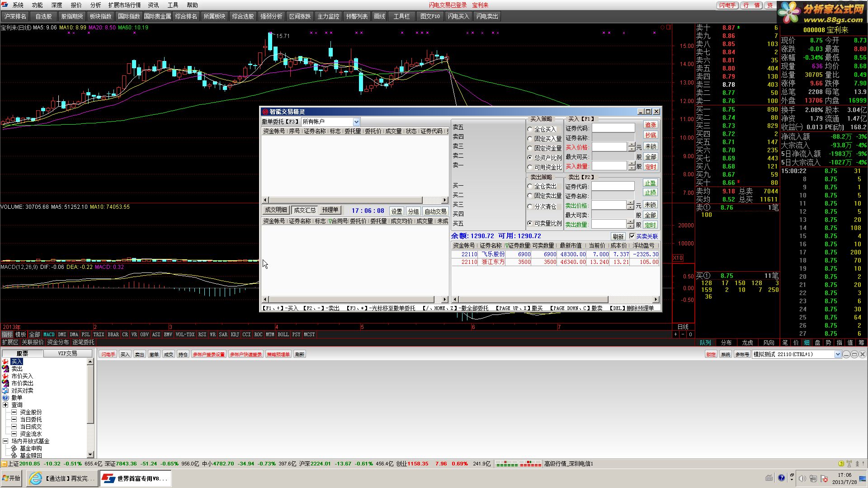Image resolution: width=868 pixels, height=488 pixels.
Task: Open the 世界首富专用 taskbar application
Action: pyautogui.click(x=135, y=478)
